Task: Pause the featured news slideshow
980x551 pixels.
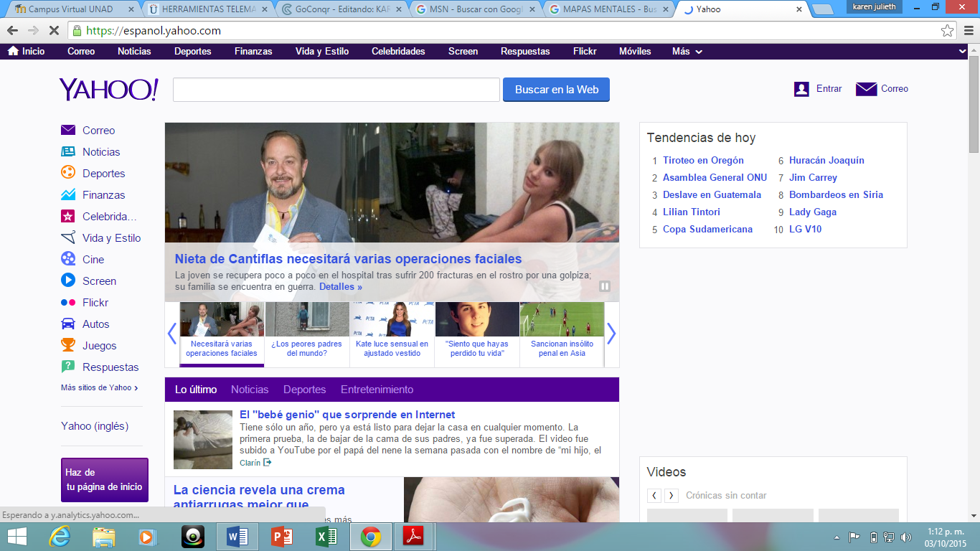Action: tap(605, 286)
